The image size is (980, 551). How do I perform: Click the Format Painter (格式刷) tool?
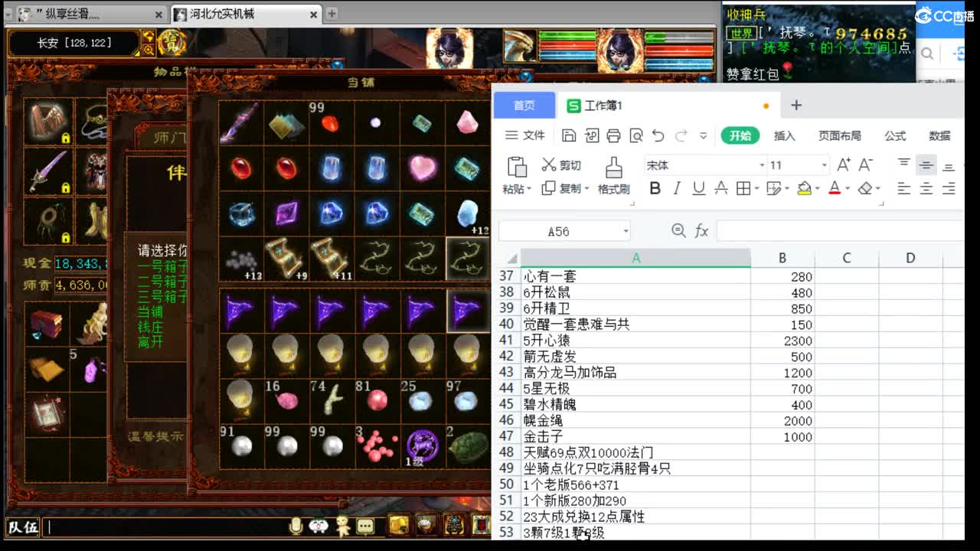click(x=613, y=176)
